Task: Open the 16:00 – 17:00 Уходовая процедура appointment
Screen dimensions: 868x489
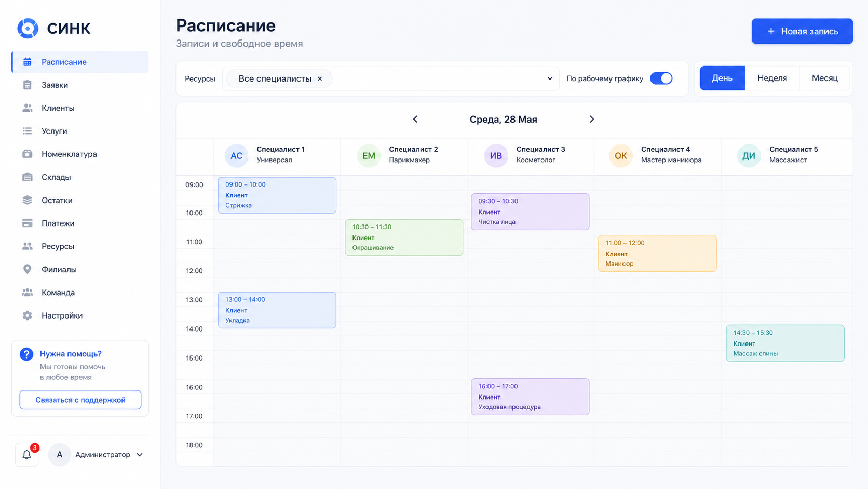Action: coord(530,397)
